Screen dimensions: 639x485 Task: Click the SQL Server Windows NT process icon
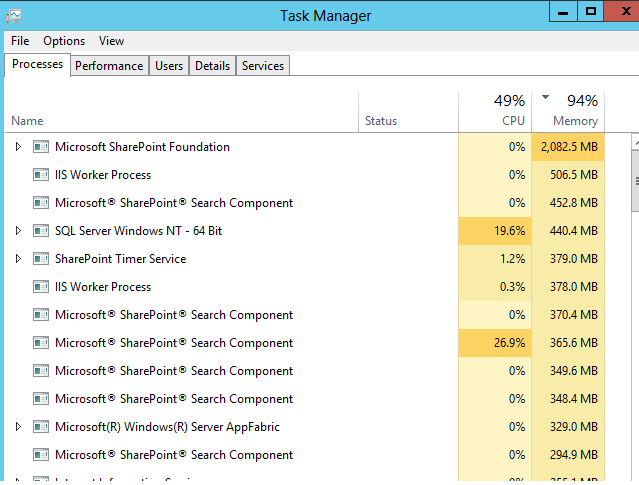point(41,231)
